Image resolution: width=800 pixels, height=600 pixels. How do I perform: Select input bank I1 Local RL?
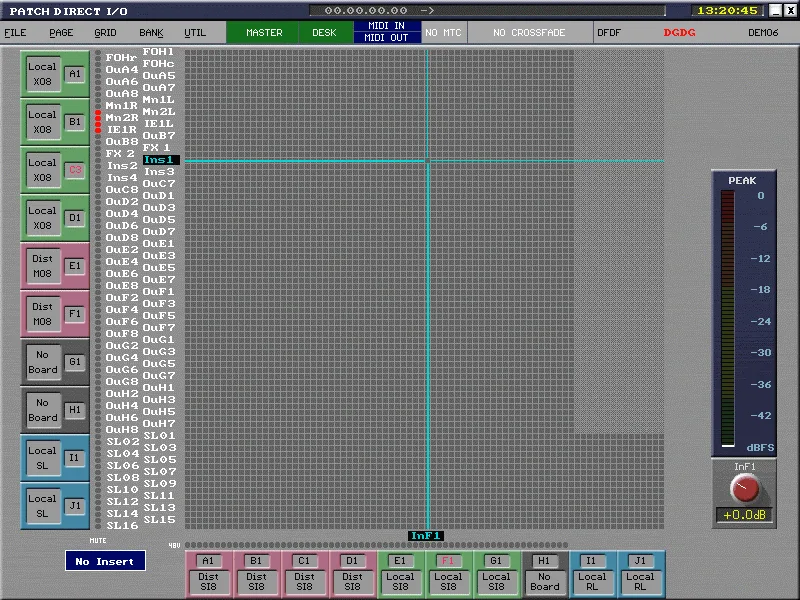(x=592, y=574)
